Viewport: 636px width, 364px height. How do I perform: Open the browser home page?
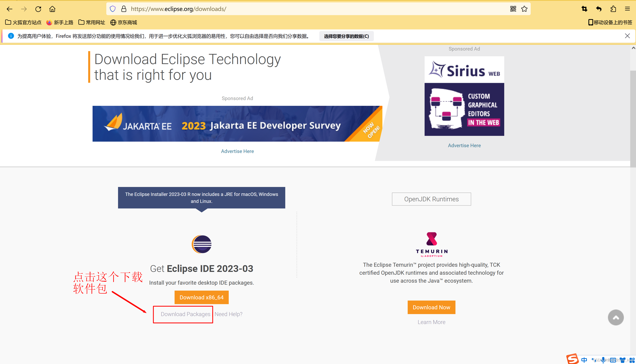click(52, 9)
